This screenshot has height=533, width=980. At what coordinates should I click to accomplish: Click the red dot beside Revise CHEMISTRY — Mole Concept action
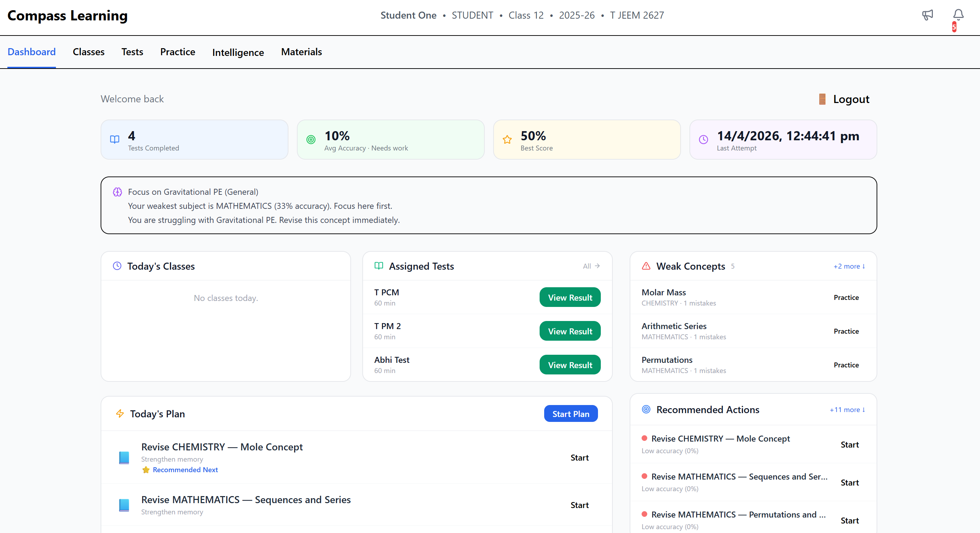[644, 438]
